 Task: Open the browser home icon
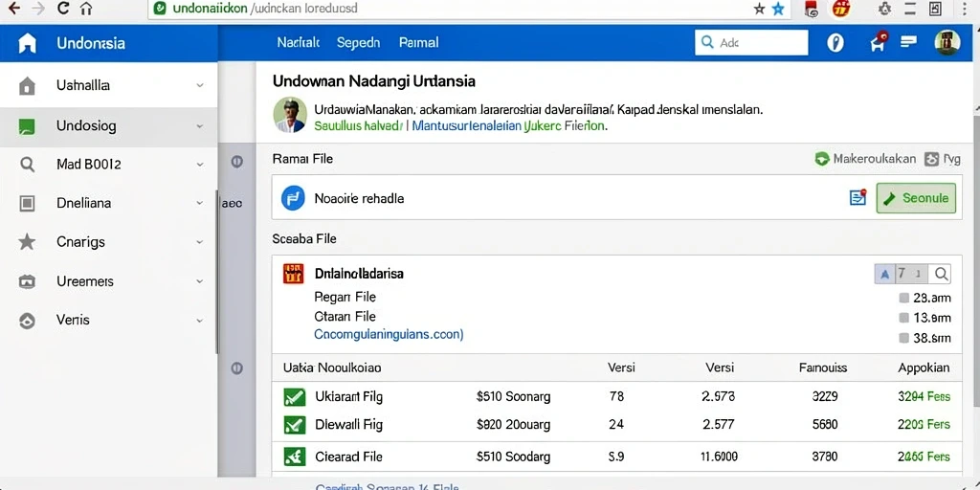click(x=86, y=9)
